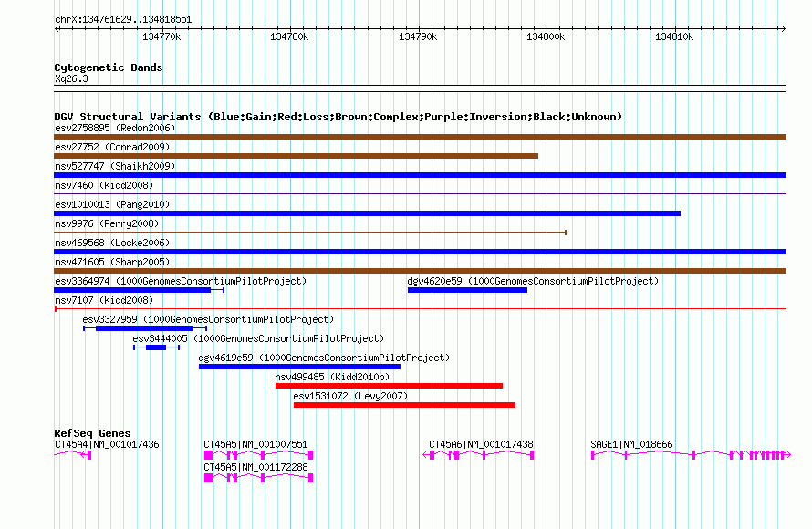
Task: Select the dgv4619e59 blue variant bar
Action: coord(299,367)
